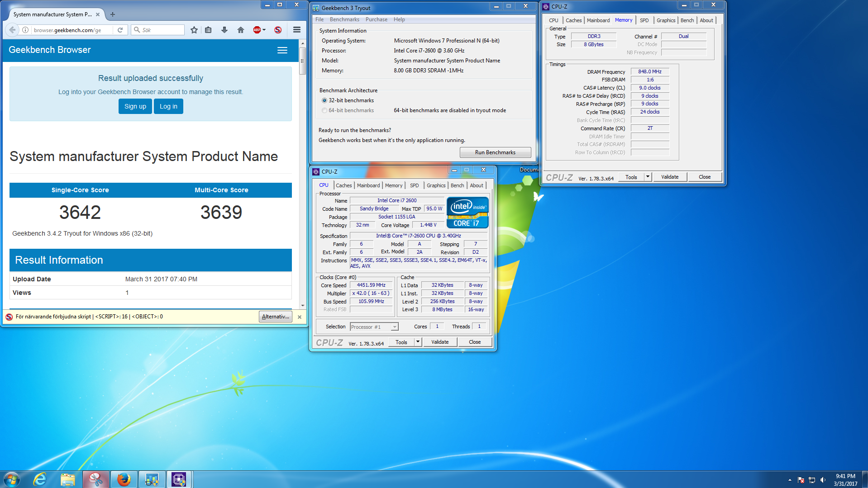The width and height of the screenshot is (868, 488).
Task: Open Action Center flag icon
Action: coord(801,480)
